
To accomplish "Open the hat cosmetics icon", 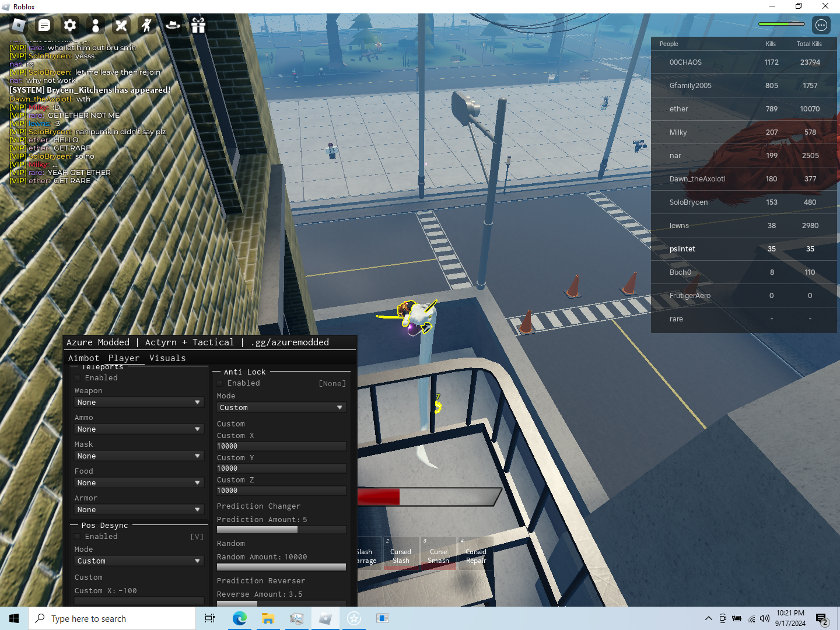I will [x=173, y=25].
